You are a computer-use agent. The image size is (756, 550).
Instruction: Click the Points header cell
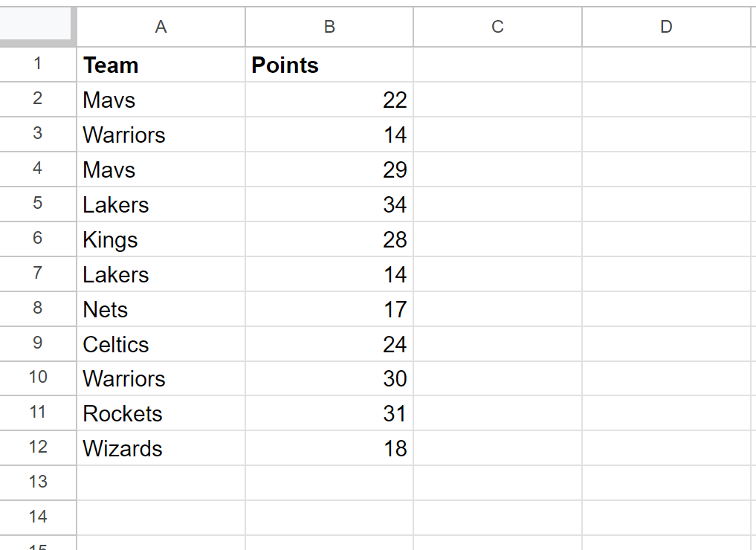329,65
